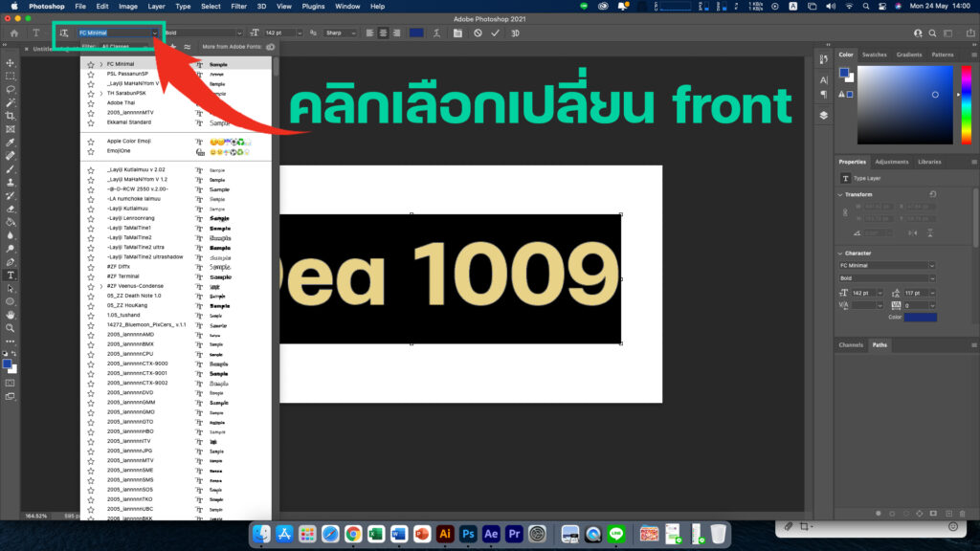Select the Rectangular Marquee tool
Viewport: 980px width, 551px height.
point(11,77)
